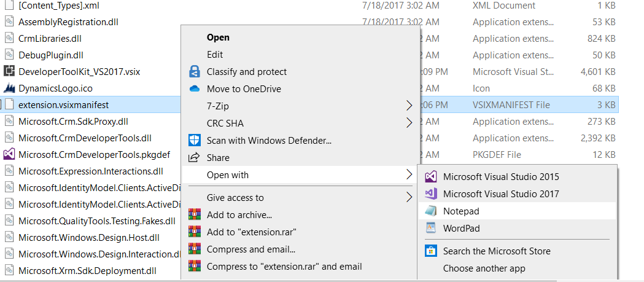The width and height of the screenshot is (644, 282).
Task: Choose Open from the context menu
Action: pyautogui.click(x=218, y=37)
